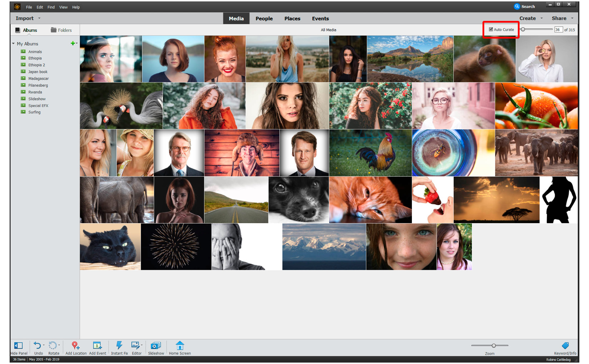The width and height of the screenshot is (589, 364).
Task: Click the Ethiopia 2 album icon
Action: click(23, 65)
